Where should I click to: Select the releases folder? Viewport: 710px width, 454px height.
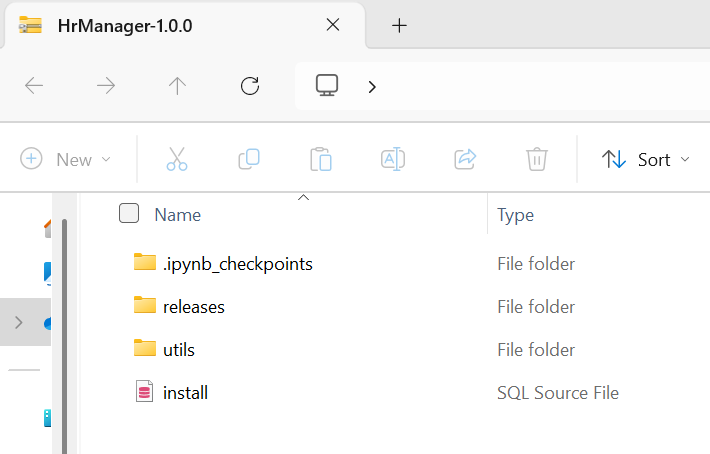[193, 307]
